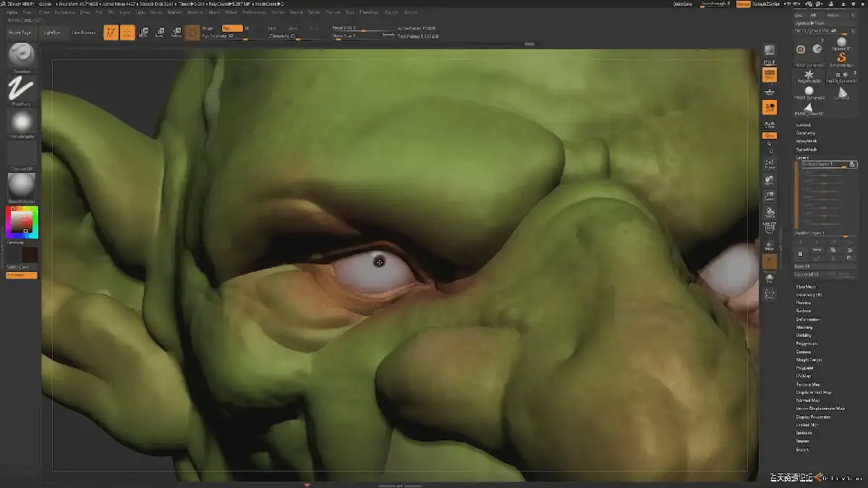Select the Rotate gizmo button

point(176,33)
